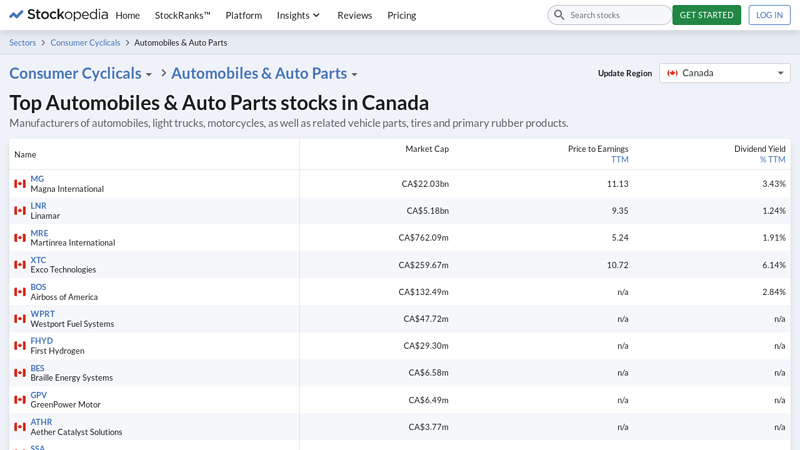Screen dimensions: 800x450
Task: Open the Pricing page
Action: [402, 15]
